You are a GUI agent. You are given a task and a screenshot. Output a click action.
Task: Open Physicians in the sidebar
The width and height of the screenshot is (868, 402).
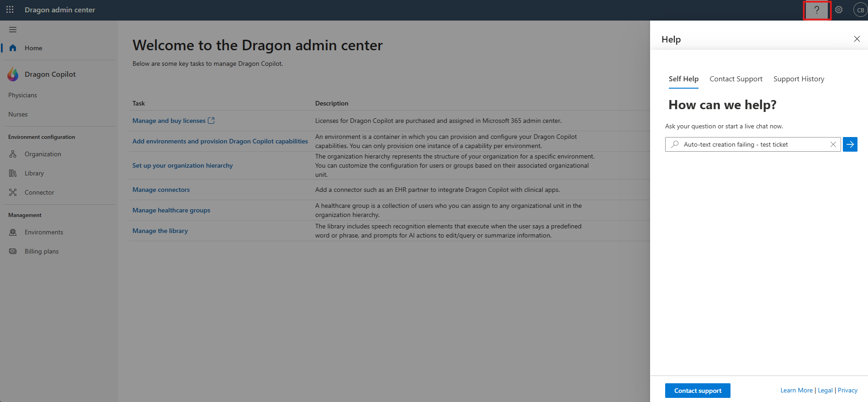22,95
